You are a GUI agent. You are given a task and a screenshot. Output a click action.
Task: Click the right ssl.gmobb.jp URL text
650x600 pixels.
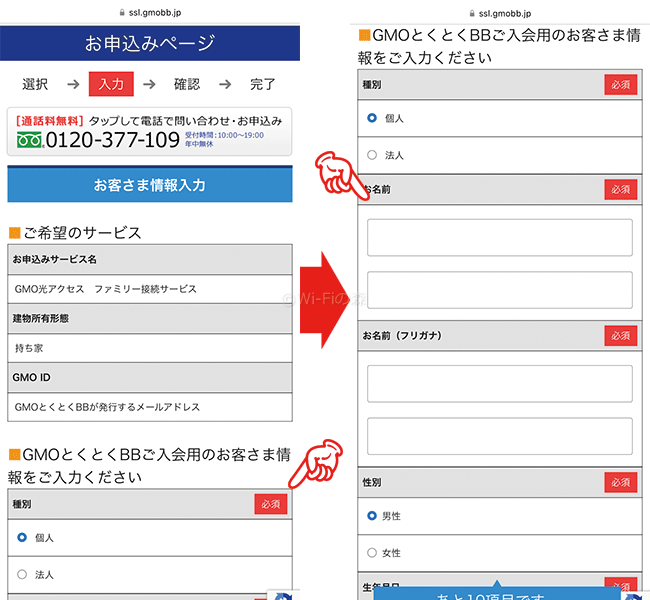click(504, 13)
